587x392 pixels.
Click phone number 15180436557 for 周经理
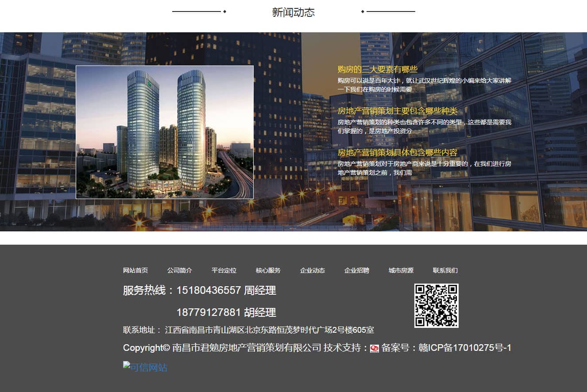(x=209, y=290)
